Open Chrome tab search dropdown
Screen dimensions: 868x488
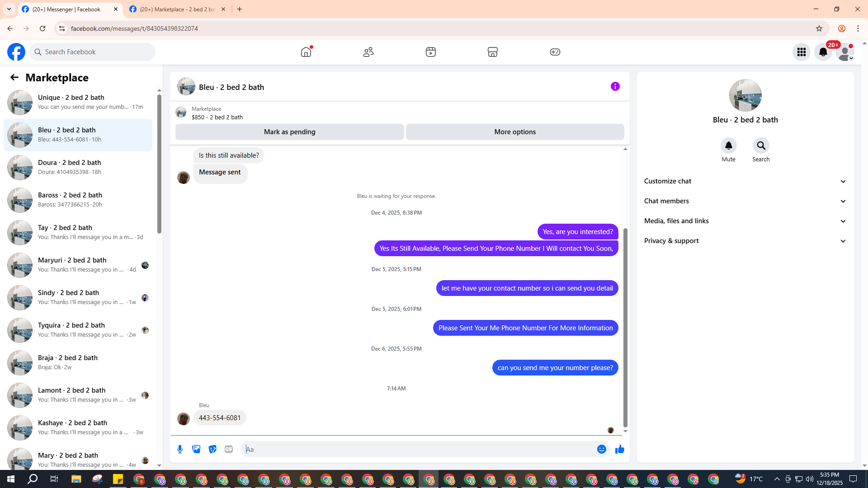pos(9,9)
